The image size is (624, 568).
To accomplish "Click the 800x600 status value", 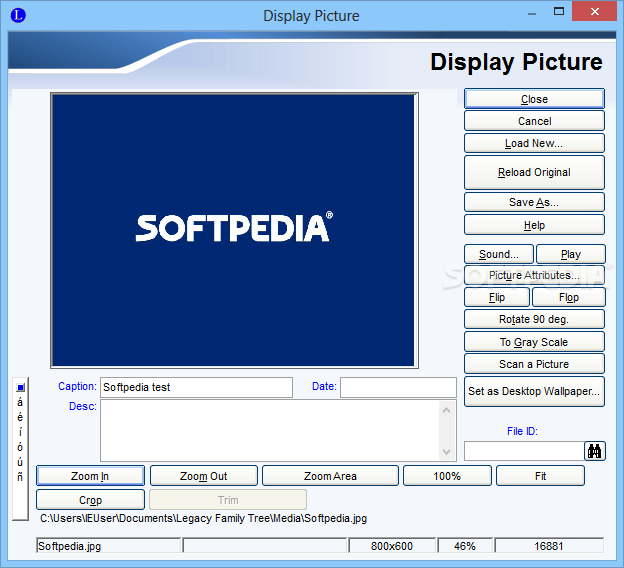I will coord(392,546).
